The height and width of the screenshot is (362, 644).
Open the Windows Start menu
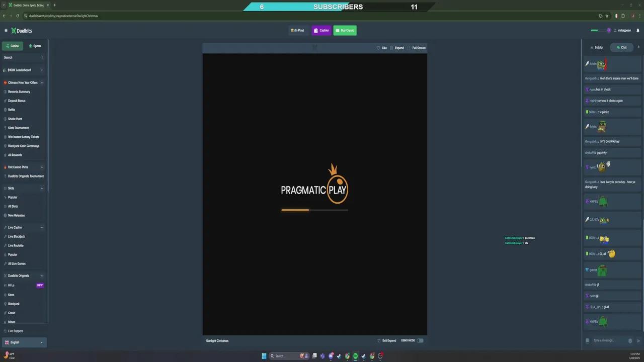point(264,356)
